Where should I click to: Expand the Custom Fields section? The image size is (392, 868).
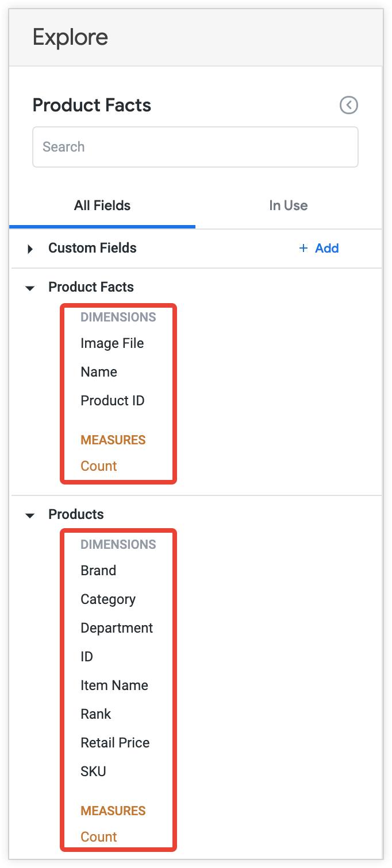[29, 248]
